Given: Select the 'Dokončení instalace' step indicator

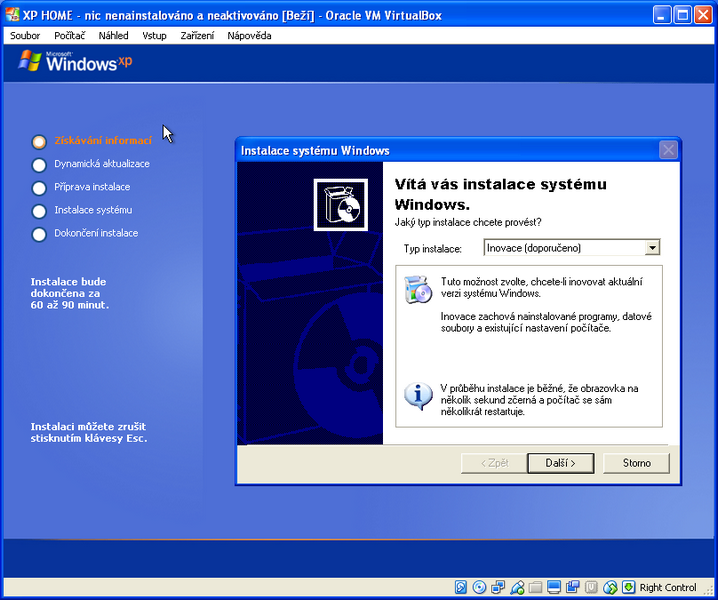Looking at the screenshot, I should click(39, 234).
